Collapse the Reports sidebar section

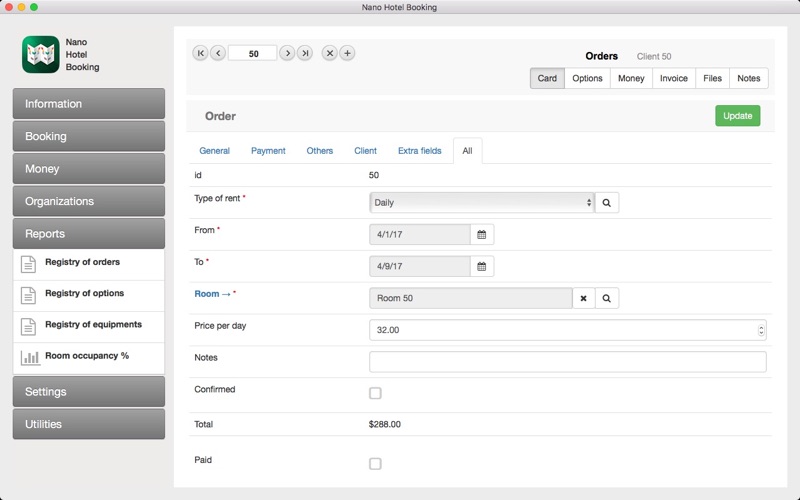pos(89,234)
